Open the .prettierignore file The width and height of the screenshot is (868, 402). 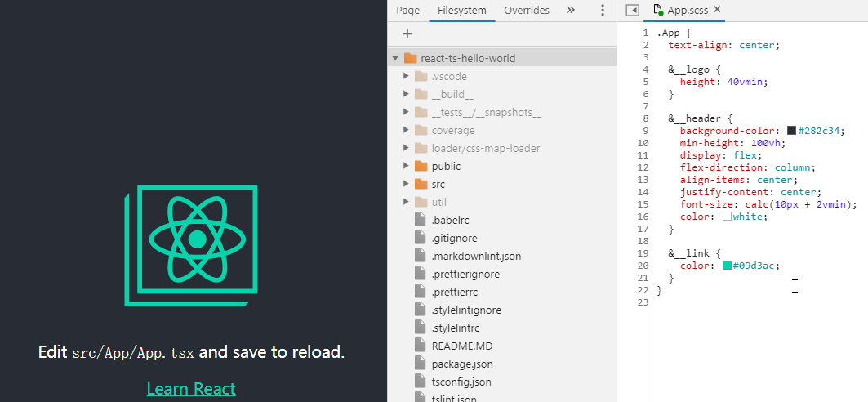pyautogui.click(x=465, y=274)
